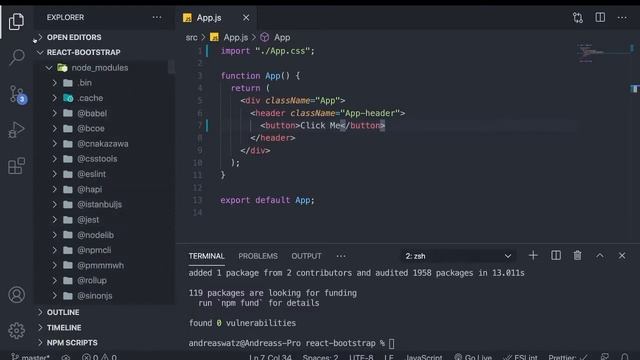Click line 7 button code in editor
Viewport: 640px width, 360px height.
[322, 125]
